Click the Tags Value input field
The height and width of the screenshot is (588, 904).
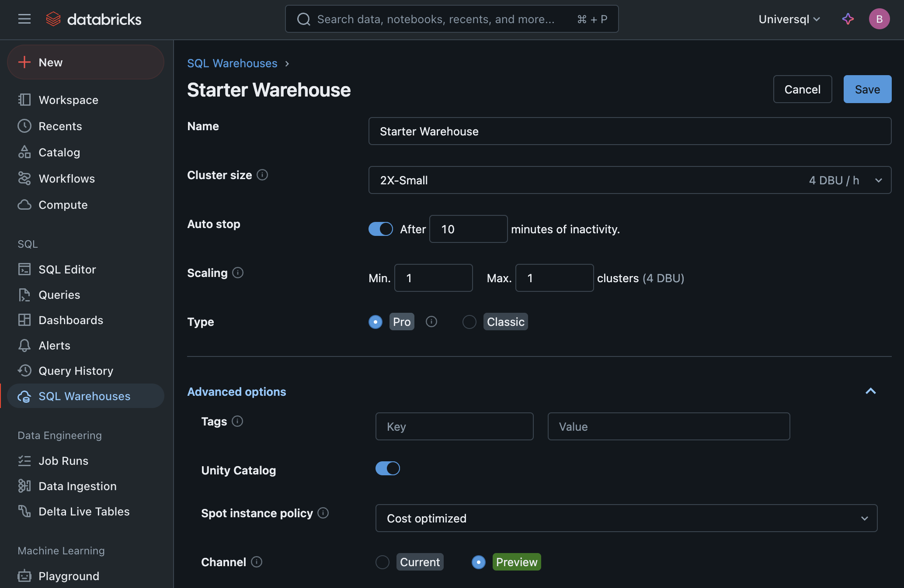click(669, 426)
